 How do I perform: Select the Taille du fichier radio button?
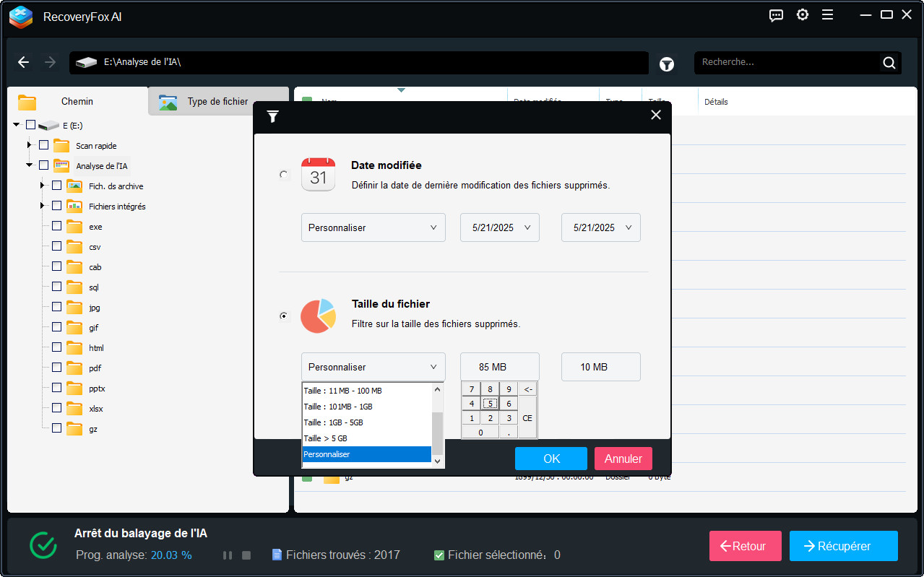pos(283,316)
